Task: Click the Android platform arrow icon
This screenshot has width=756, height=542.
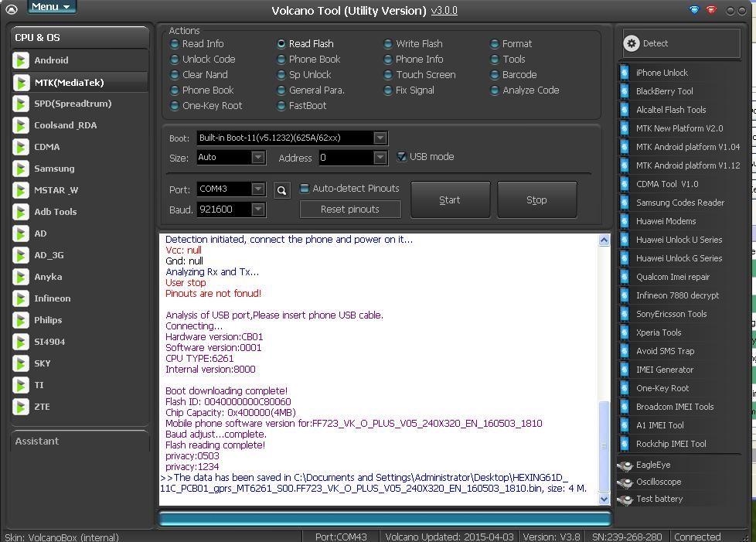Action: [x=21, y=60]
